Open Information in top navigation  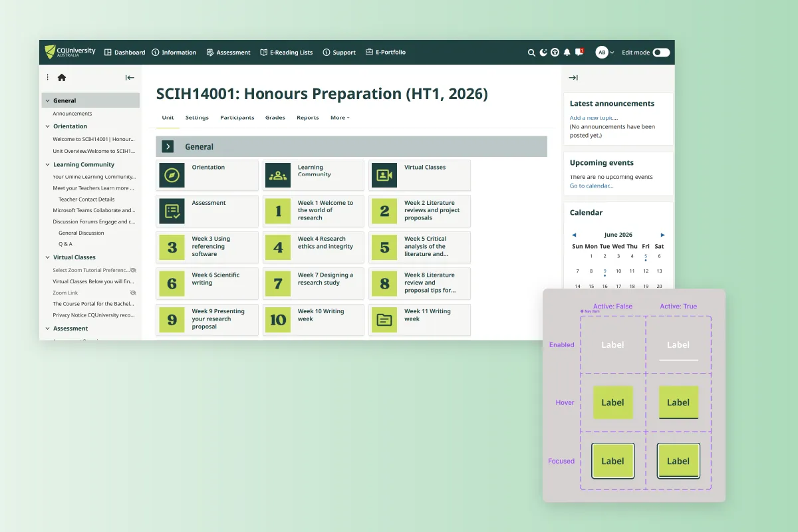coord(174,53)
